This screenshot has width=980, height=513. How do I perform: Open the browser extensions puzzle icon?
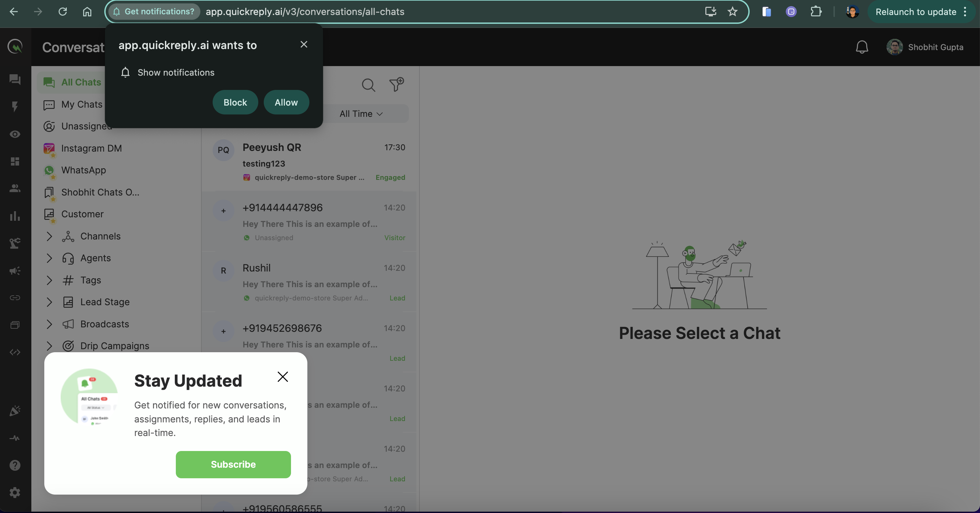coord(816,12)
